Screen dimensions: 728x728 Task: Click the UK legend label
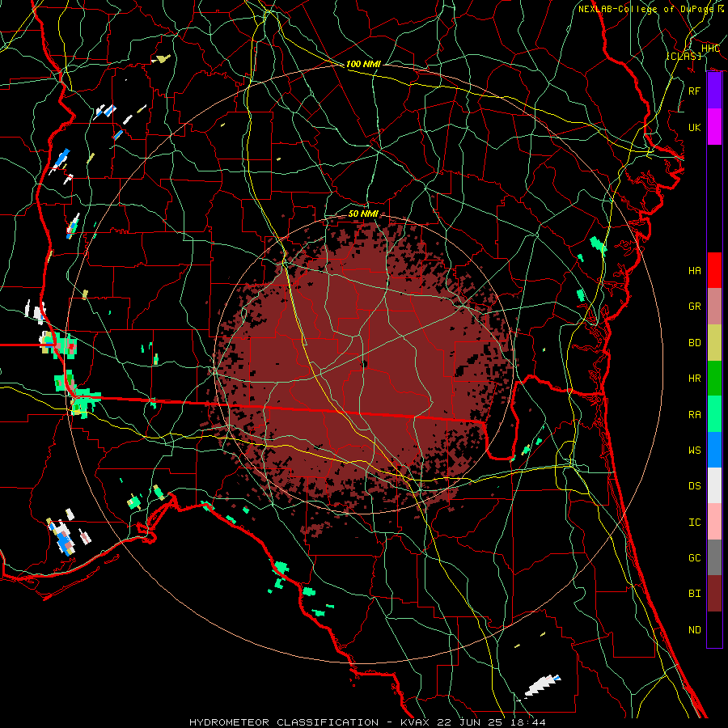click(x=694, y=127)
